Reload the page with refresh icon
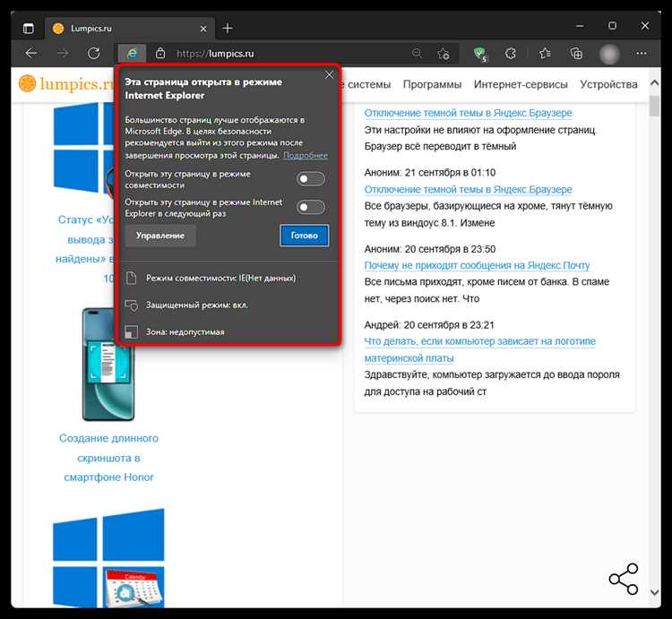The width and height of the screenshot is (672, 619). point(94,54)
